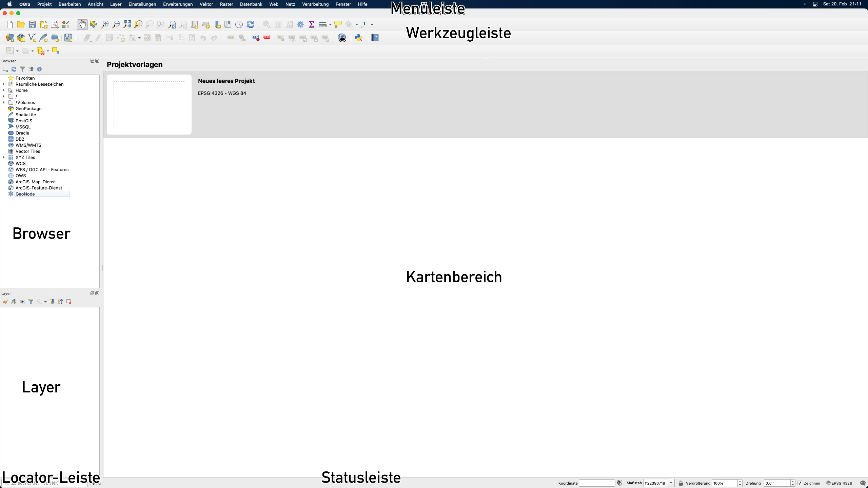868x488 pixels.
Task: Increase Vergrößerung with stepper up arrow
Action: 740,482
